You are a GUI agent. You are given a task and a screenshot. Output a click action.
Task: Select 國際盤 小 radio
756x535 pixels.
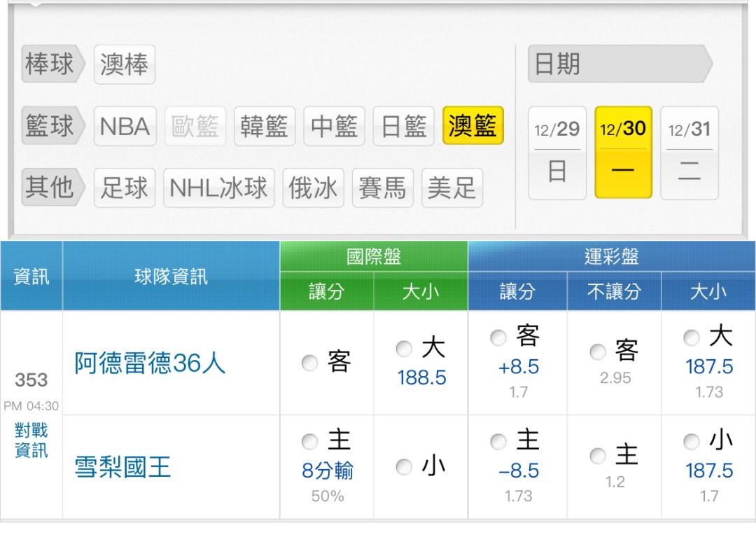(x=404, y=466)
